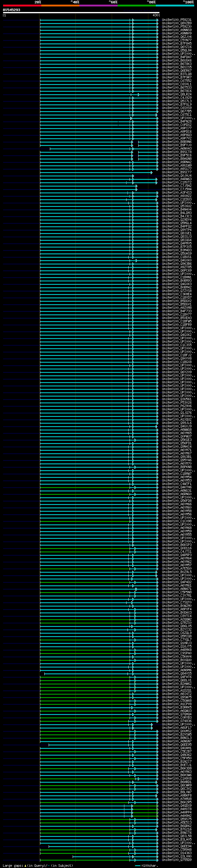Click the cyan ~100% identity legend bar
The width and height of the screenshot is (197, 868).
(x=175, y=6)
